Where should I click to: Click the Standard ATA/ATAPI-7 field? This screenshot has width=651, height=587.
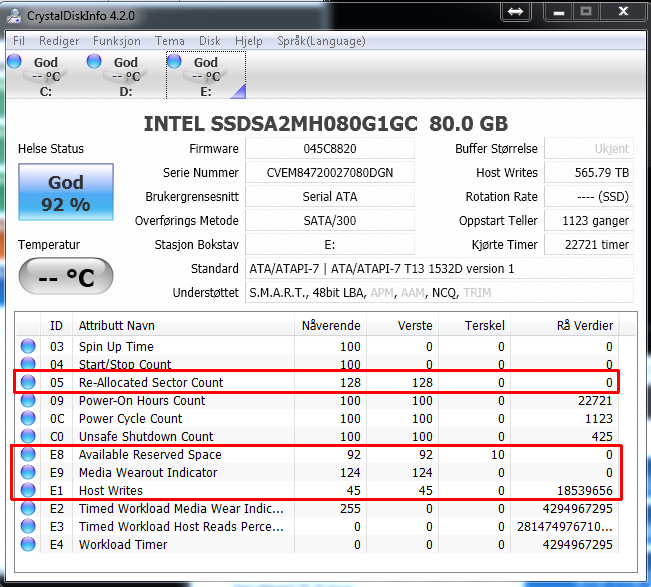tap(440, 269)
